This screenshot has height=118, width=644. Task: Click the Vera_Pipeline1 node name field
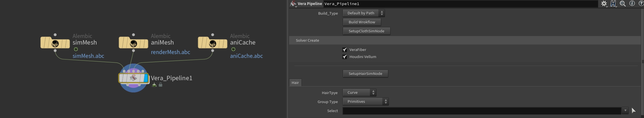coord(461,4)
